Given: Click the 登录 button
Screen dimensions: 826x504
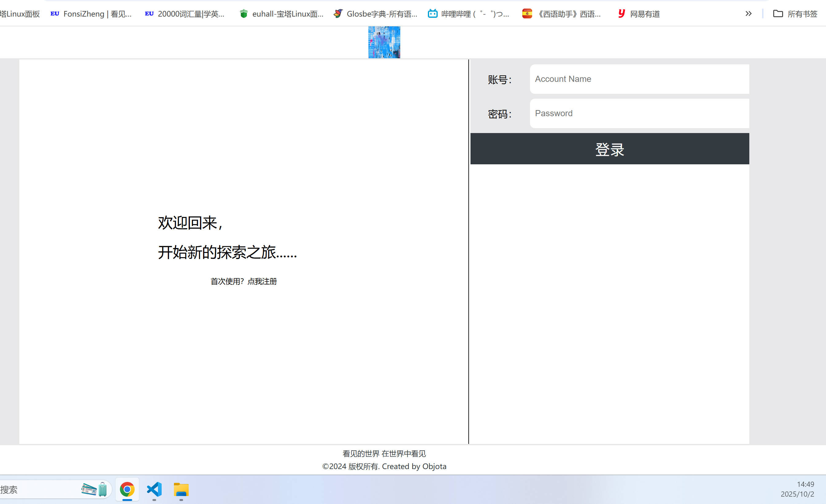Looking at the screenshot, I should [x=609, y=149].
